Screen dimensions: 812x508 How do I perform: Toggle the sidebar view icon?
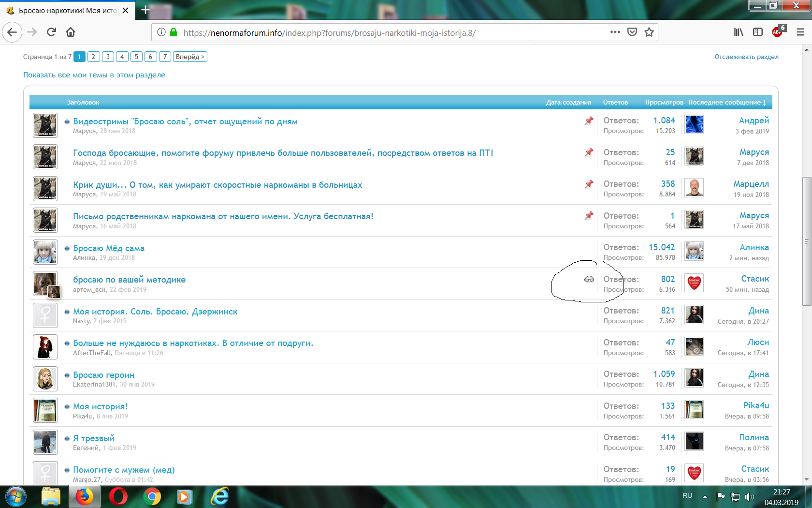tap(758, 32)
